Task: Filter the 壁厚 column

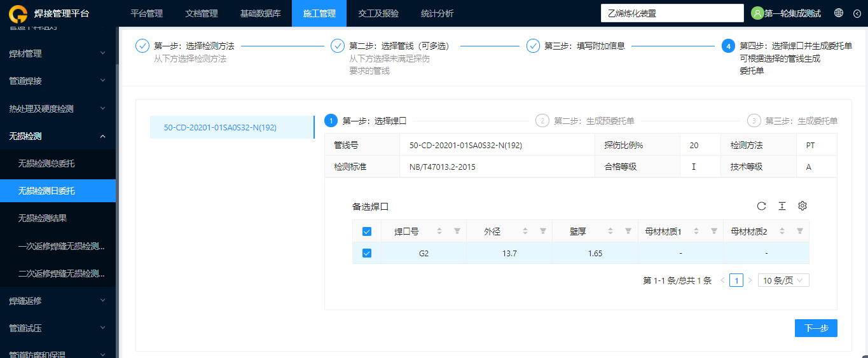Action: tap(628, 231)
